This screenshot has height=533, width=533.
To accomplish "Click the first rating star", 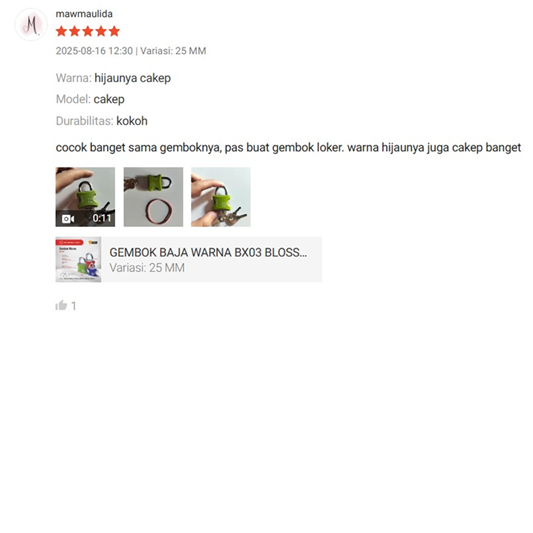I will point(62,31).
